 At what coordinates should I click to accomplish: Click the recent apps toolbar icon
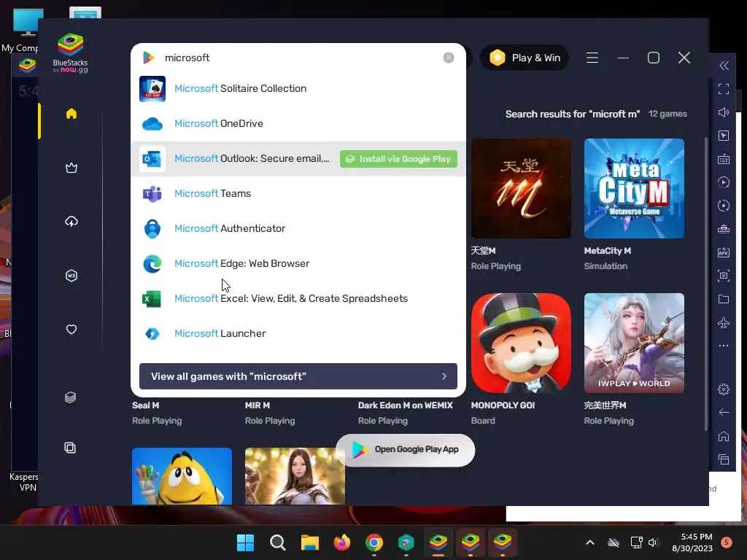coord(724,459)
